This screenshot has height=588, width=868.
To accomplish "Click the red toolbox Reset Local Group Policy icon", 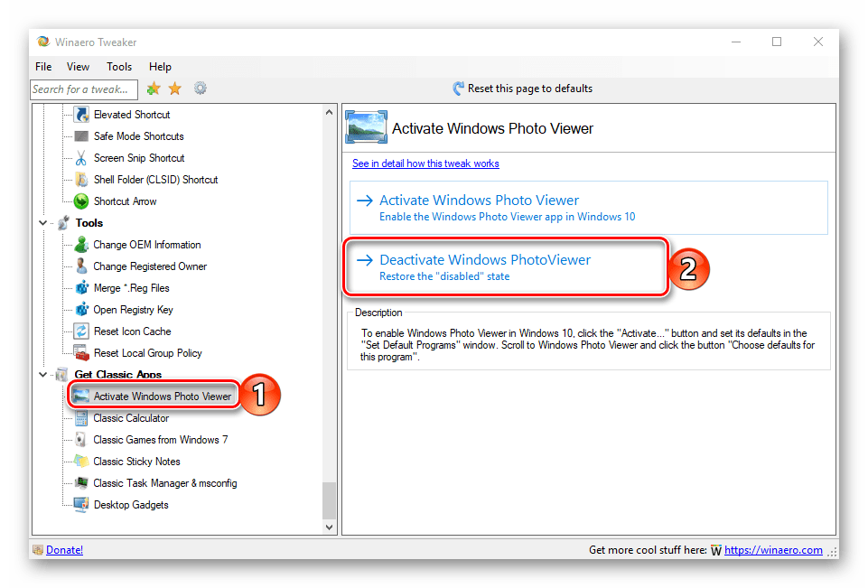I will [81, 353].
